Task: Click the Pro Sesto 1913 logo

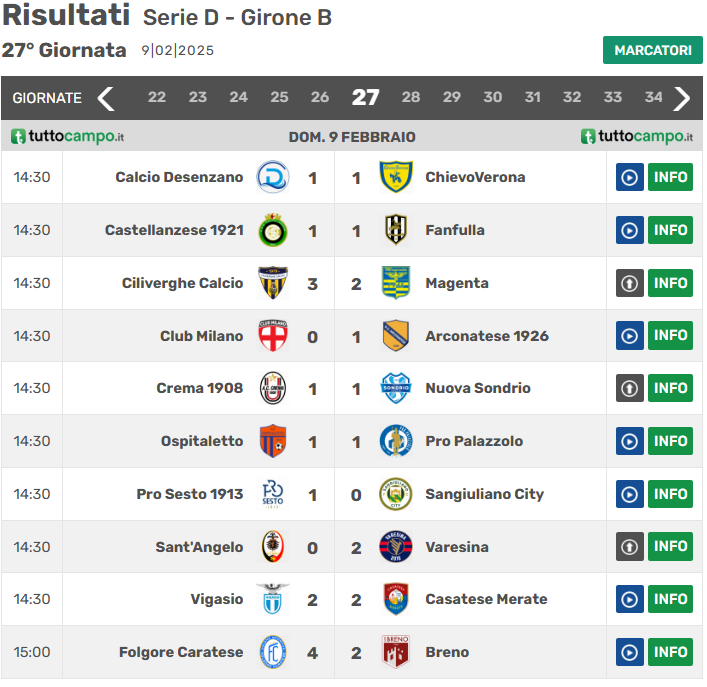Action: tap(272, 494)
